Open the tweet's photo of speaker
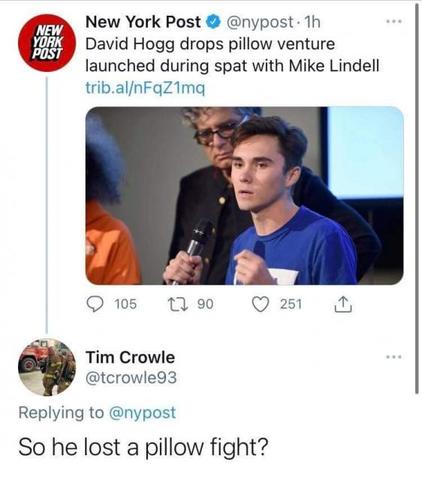This screenshot has height=480, width=422. click(x=245, y=196)
